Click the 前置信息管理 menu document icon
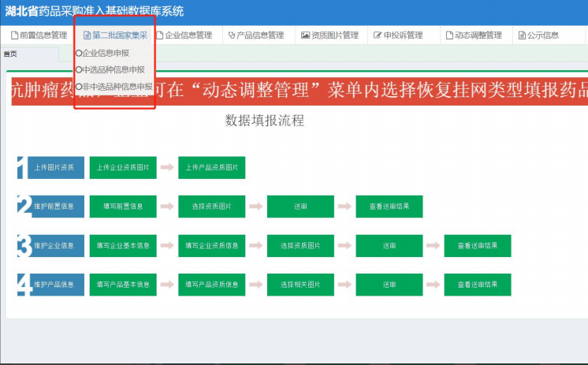 pos(14,35)
